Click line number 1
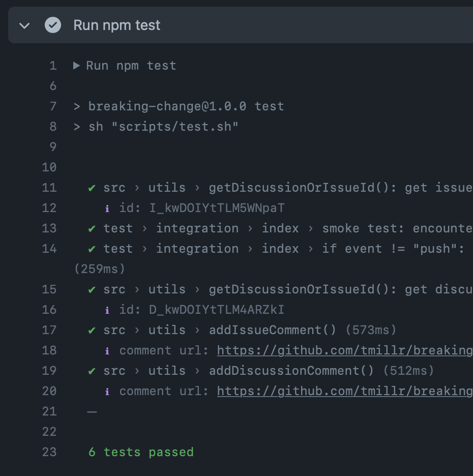Image resolution: width=473 pixels, height=476 pixels. pos(53,66)
